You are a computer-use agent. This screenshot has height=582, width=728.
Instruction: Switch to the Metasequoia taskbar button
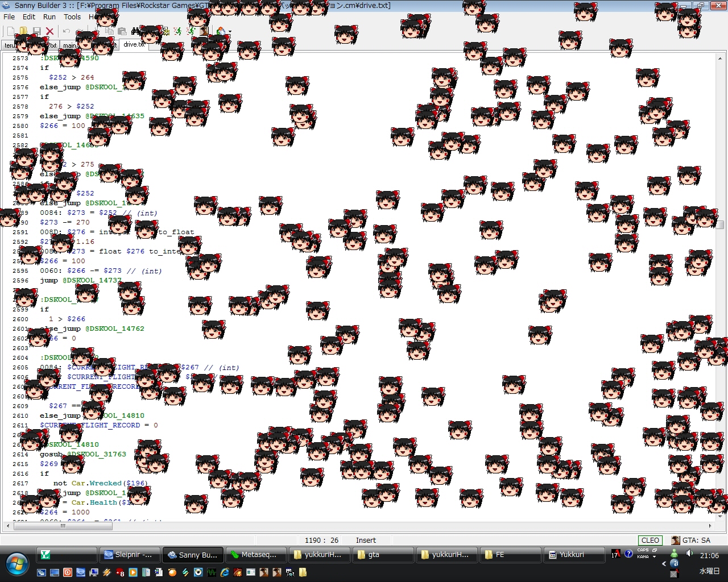point(255,555)
